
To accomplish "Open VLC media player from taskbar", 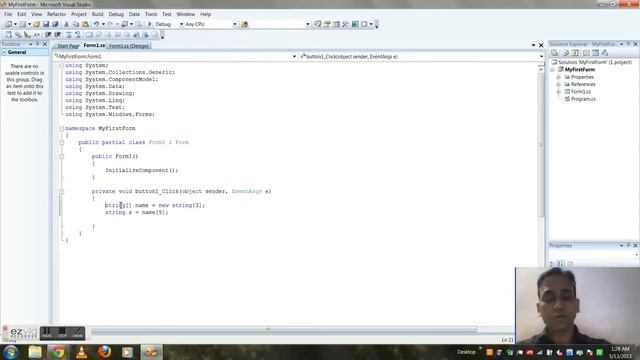I will [x=81, y=352].
